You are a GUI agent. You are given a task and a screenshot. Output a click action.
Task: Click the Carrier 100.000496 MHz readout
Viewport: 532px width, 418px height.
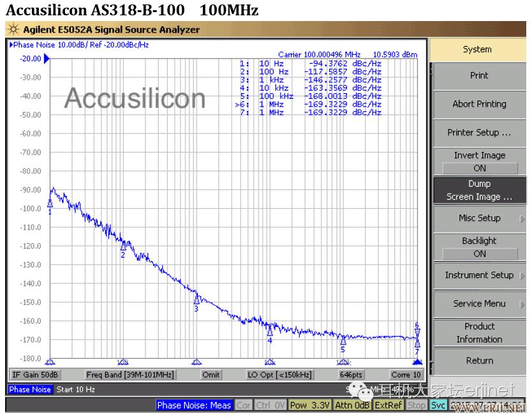coord(319,55)
